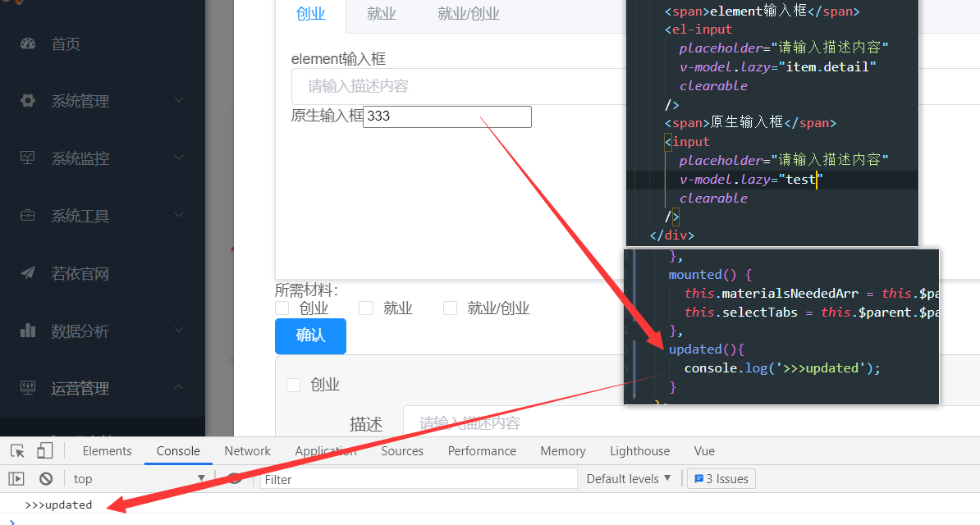Screen dimensions: 980x525
Task: Open the Default levels dropdown
Action: pyautogui.click(x=629, y=478)
